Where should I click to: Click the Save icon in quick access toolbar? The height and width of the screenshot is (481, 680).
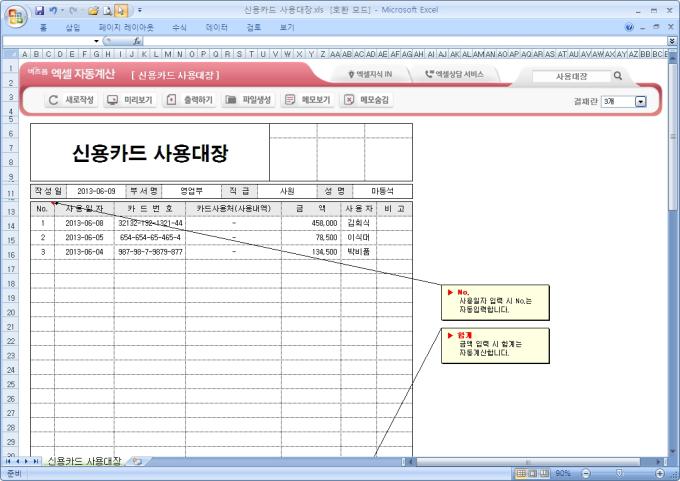coord(39,10)
